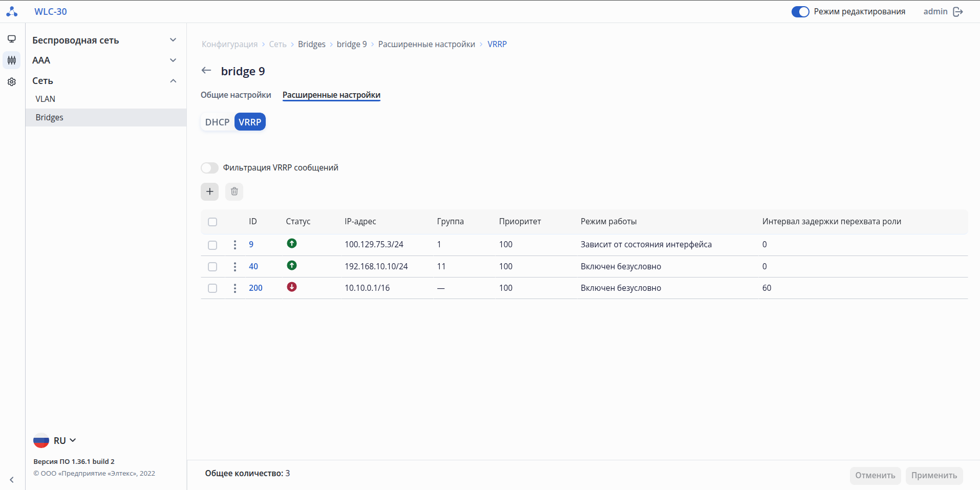Select VLAN in the sidebar
Image resolution: width=980 pixels, height=490 pixels.
[x=46, y=99]
